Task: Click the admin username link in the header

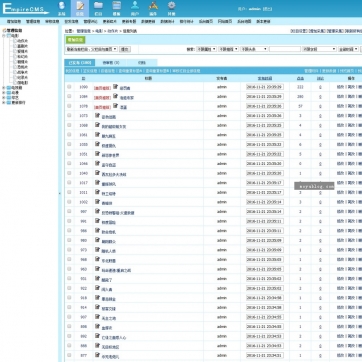Action: tap(255, 9)
